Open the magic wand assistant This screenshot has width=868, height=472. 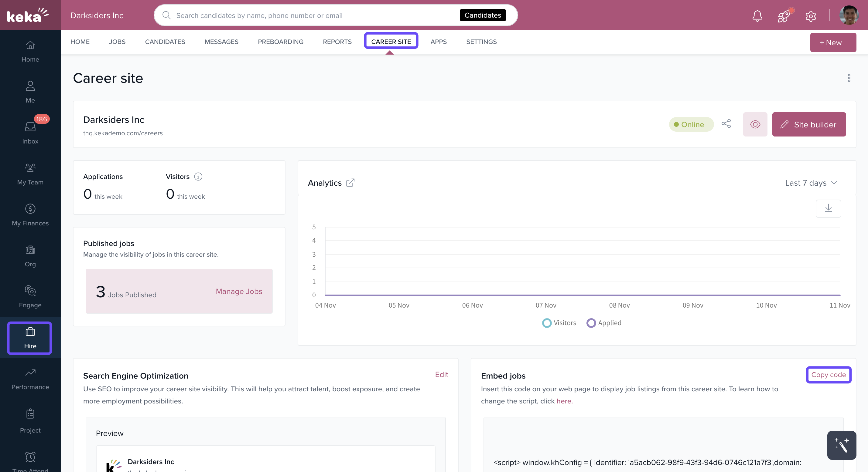841,445
